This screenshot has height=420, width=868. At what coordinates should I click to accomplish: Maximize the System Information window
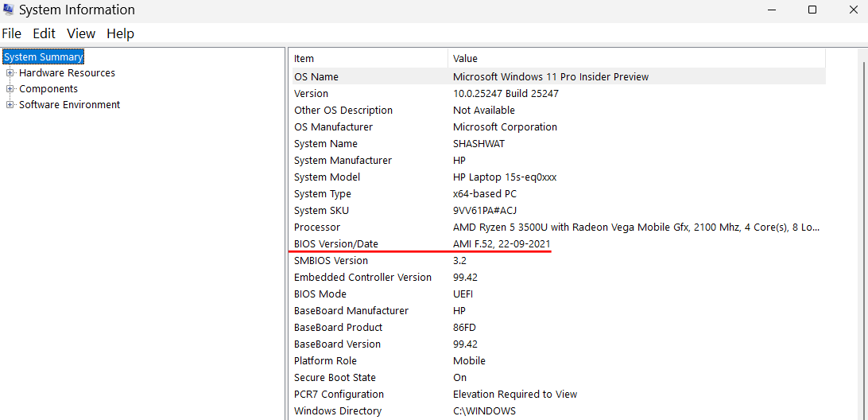pyautogui.click(x=812, y=10)
